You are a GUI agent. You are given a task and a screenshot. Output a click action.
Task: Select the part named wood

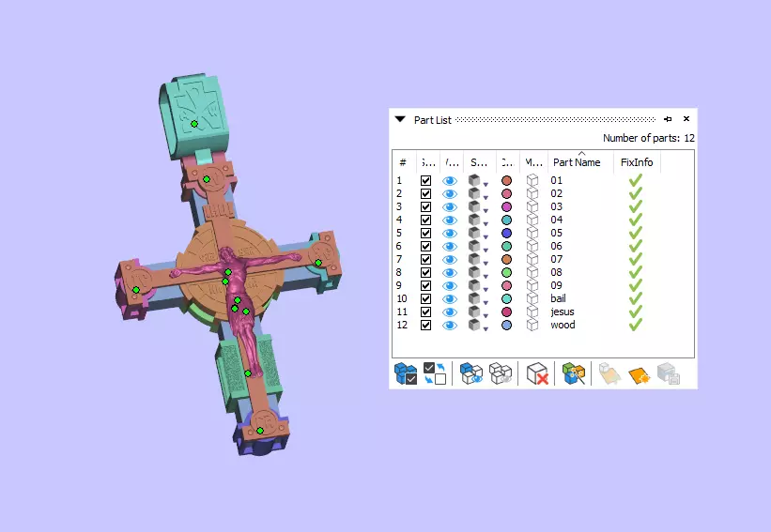[x=563, y=325]
